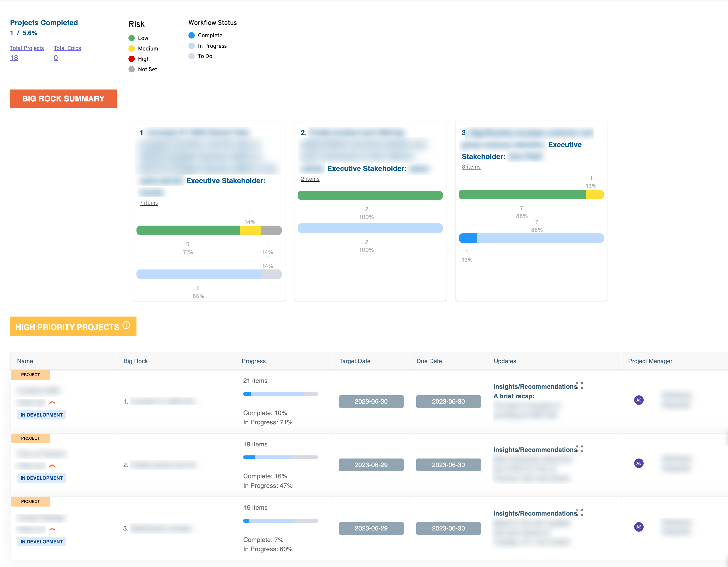Open the Total Projects 18 link
Viewport: 728px width, 567px height.
coord(14,58)
